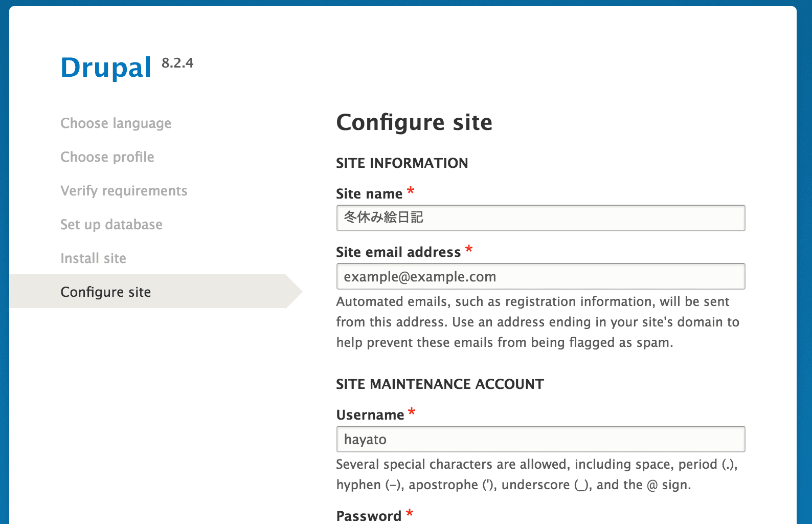Click the Site name label
812x524 pixels.
click(369, 194)
